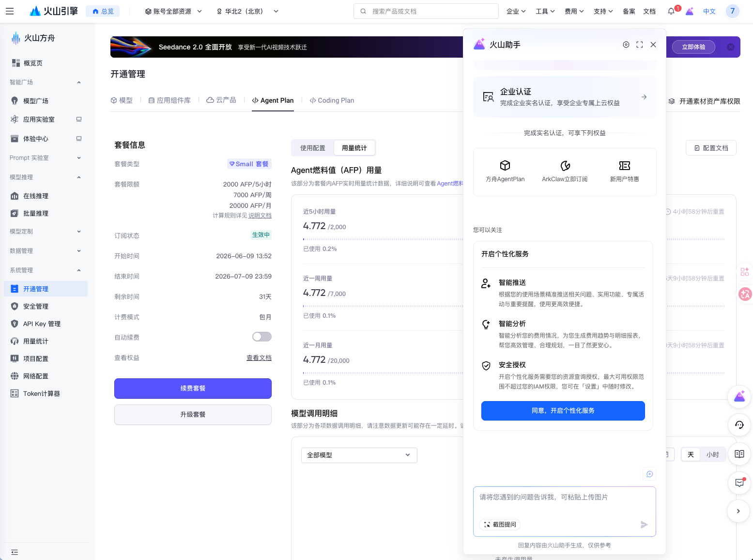Open the 工具 top menu
Image resolution: width=753 pixels, height=560 pixels.
(545, 11)
